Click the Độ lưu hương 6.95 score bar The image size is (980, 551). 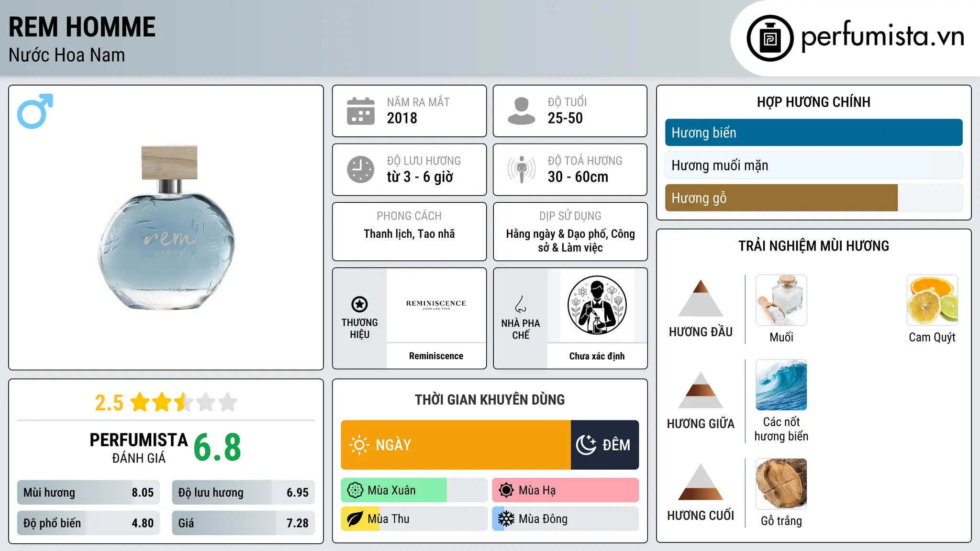243,493
